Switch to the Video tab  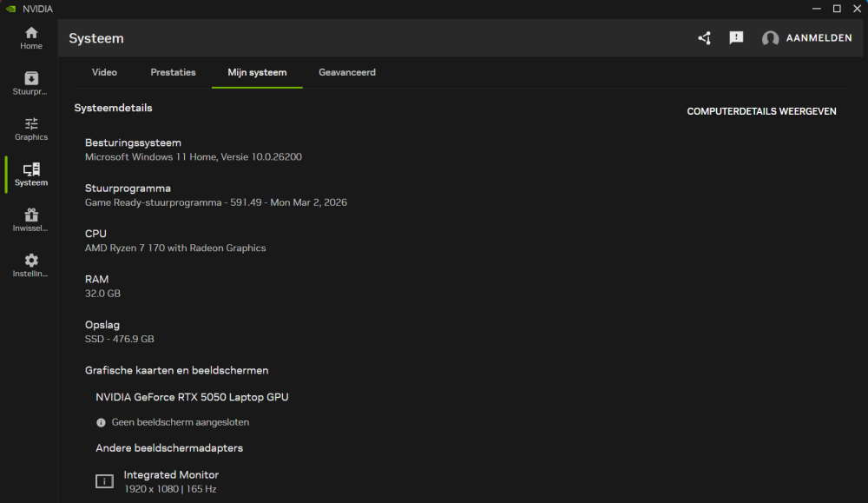104,73
